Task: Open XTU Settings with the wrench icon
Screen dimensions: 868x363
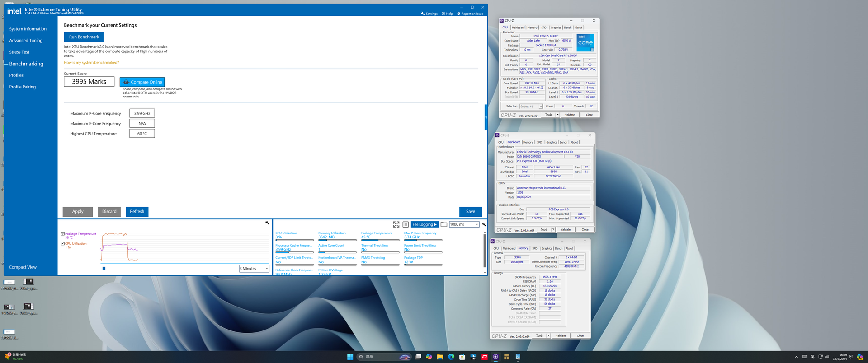Action: pyautogui.click(x=429, y=14)
